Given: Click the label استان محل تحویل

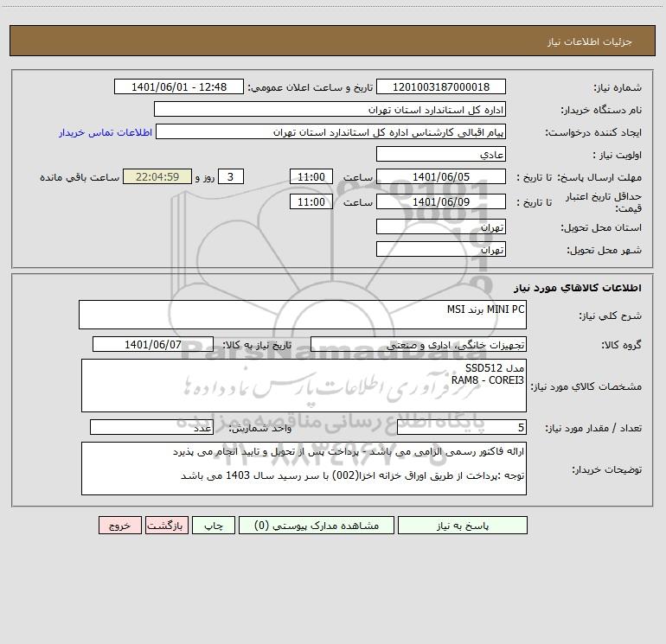Looking at the screenshot, I should tap(601, 228).
